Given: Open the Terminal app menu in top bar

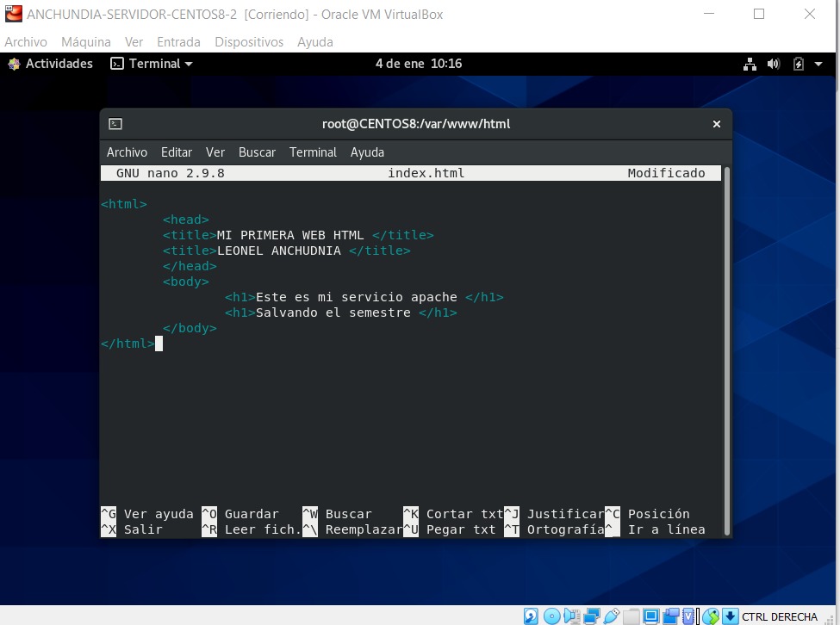Looking at the screenshot, I should click(x=152, y=64).
